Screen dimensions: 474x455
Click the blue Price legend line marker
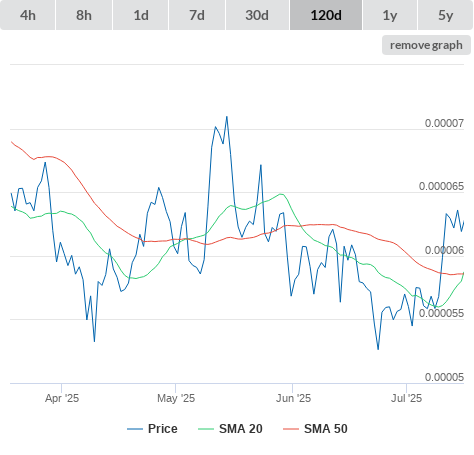135,429
